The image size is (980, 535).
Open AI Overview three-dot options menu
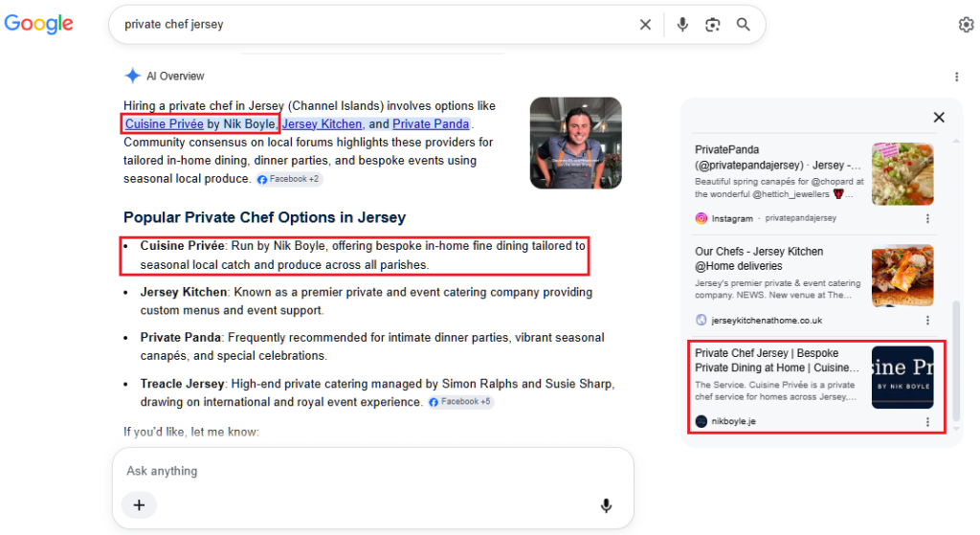click(x=956, y=77)
